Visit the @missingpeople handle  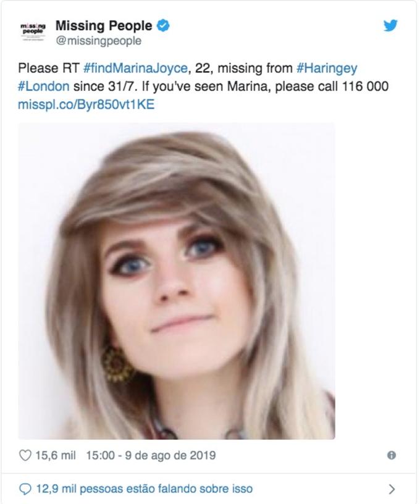coord(99,41)
